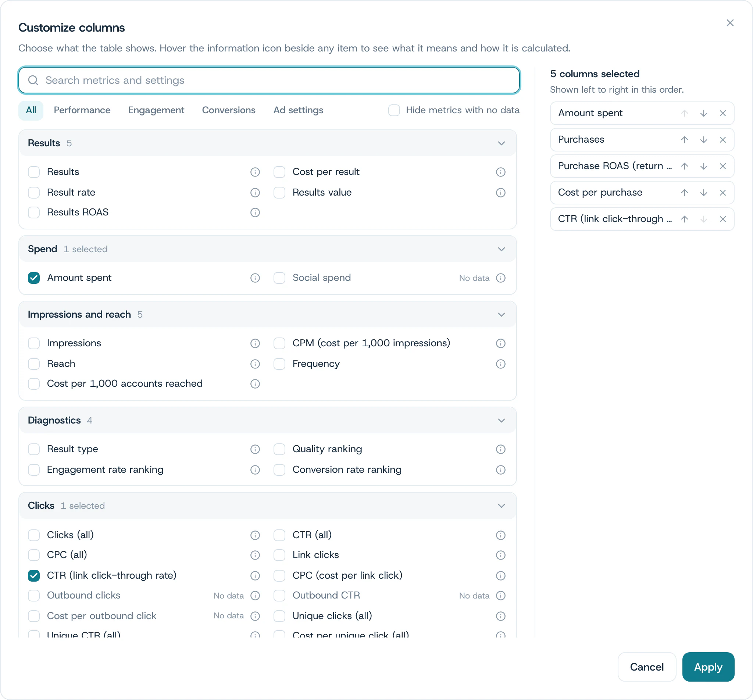Enable Hide metrics with no data
The width and height of the screenshot is (753, 700).
(x=394, y=110)
